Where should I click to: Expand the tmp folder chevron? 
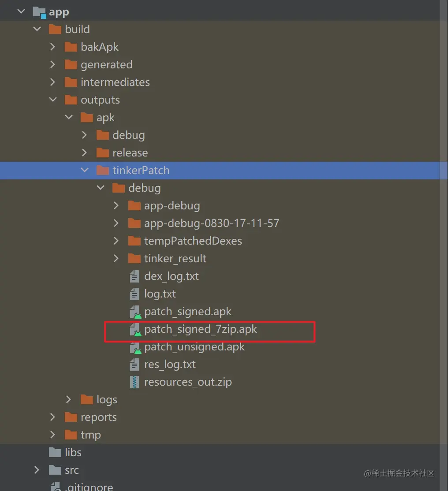(52, 435)
